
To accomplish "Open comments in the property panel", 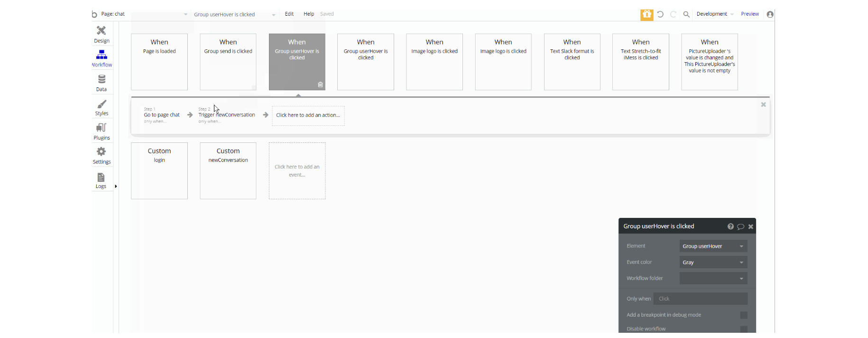I will point(740,226).
